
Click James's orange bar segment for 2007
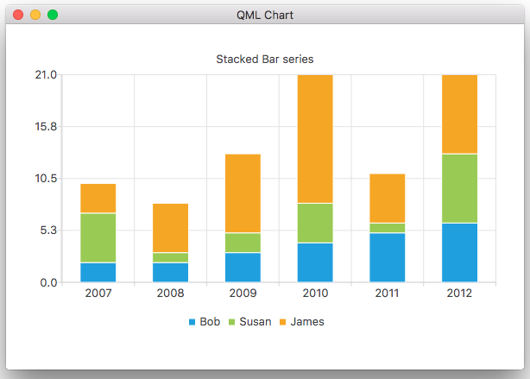(98, 198)
